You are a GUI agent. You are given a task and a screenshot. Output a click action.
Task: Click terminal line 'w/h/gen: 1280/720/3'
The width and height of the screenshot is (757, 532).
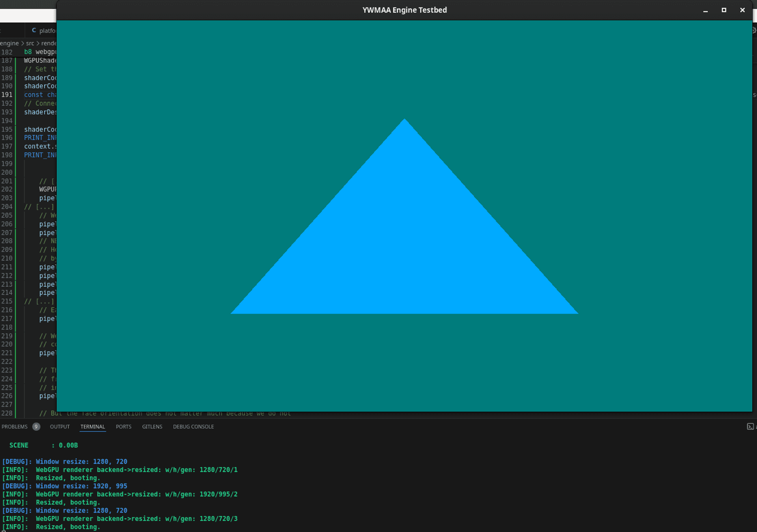(201, 519)
